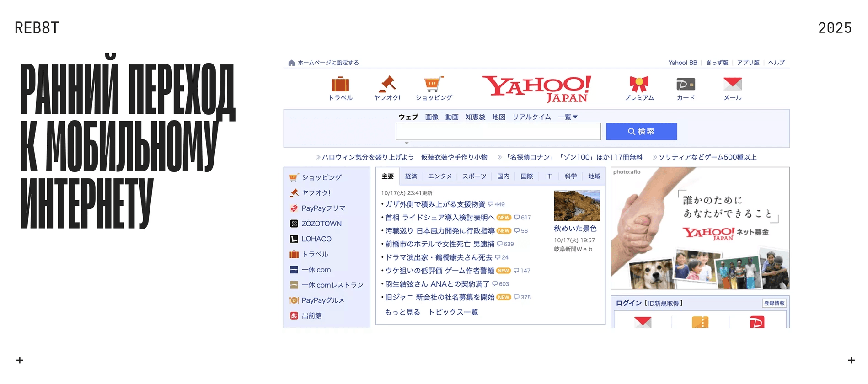Image resolution: width=868 pixels, height=384 pixels.
Task: Open the もっと見る link
Action: [x=402, y=312]
